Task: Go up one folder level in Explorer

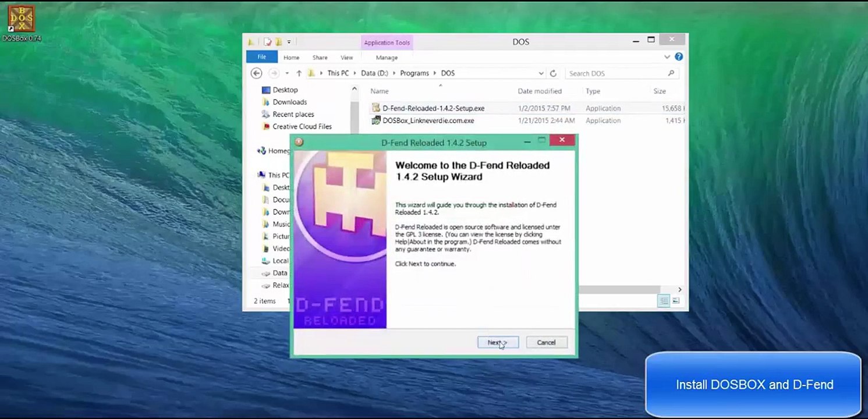Action: click(299, 73)
